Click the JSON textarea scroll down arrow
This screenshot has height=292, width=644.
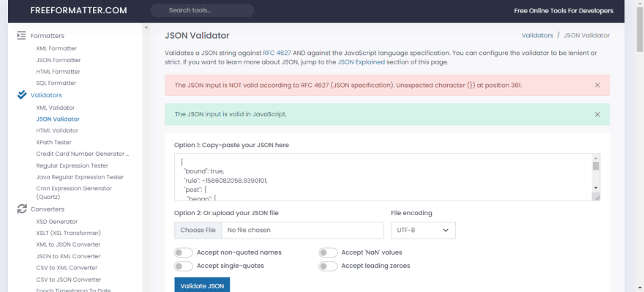596,188
